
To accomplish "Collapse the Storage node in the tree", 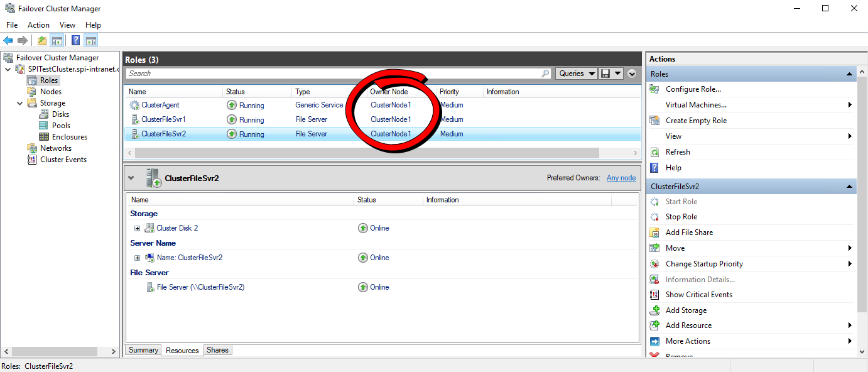I will 19,102.
